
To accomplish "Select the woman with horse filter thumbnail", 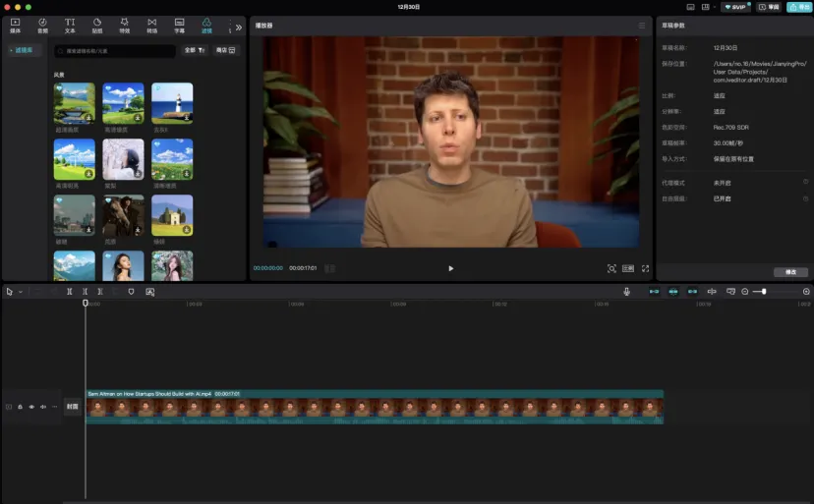I will pyautogui.click(x=123, y=215).
